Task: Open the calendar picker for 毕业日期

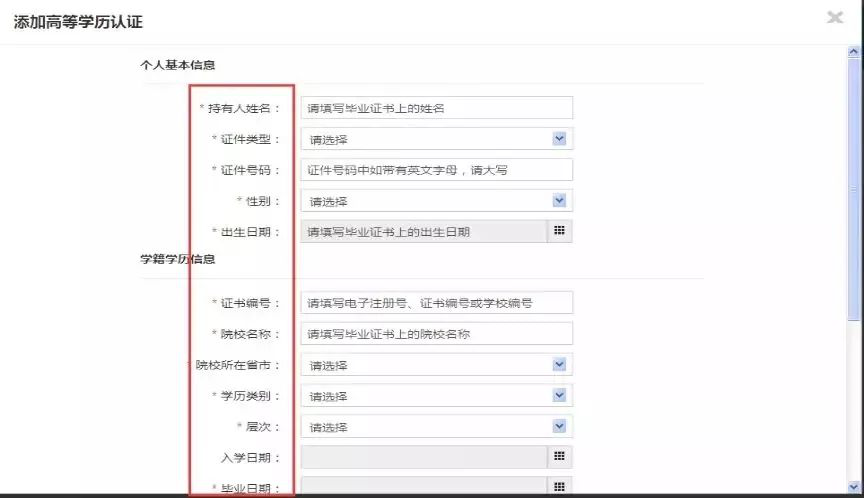Action: (x=559, y=486)
